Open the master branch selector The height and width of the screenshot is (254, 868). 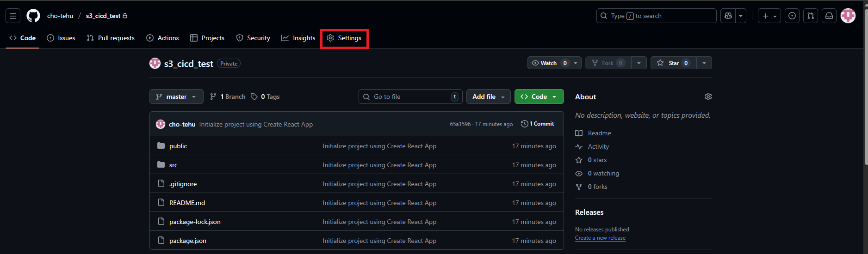pyautogui.click(x=176, y=97)
